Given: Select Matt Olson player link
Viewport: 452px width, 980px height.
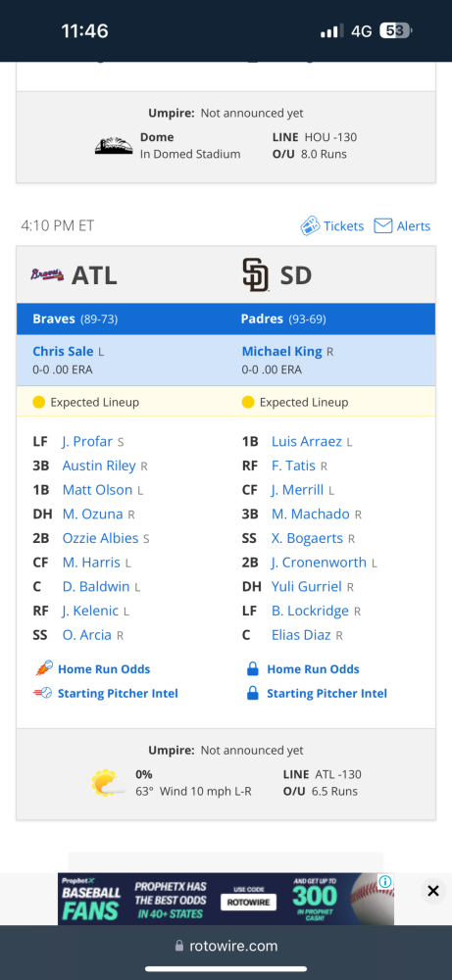Looking at the screenshot, I should pyautogui.click(x=97, y=490).
